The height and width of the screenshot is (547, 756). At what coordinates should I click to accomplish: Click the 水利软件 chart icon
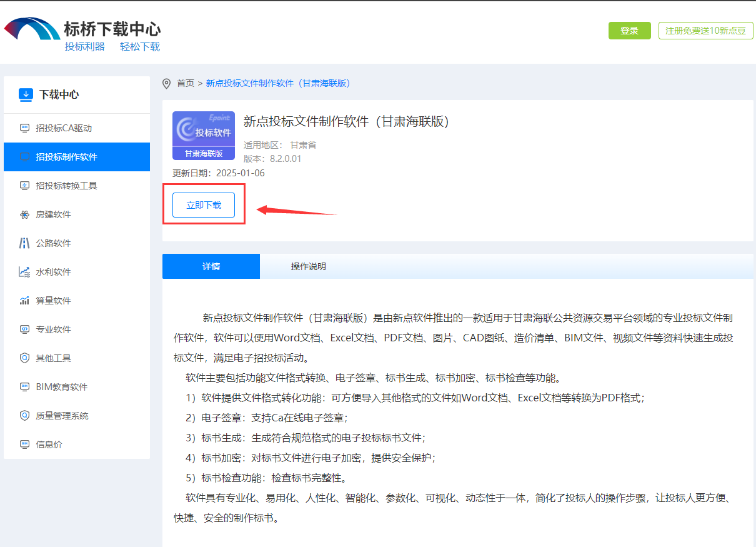pos(24,272)
